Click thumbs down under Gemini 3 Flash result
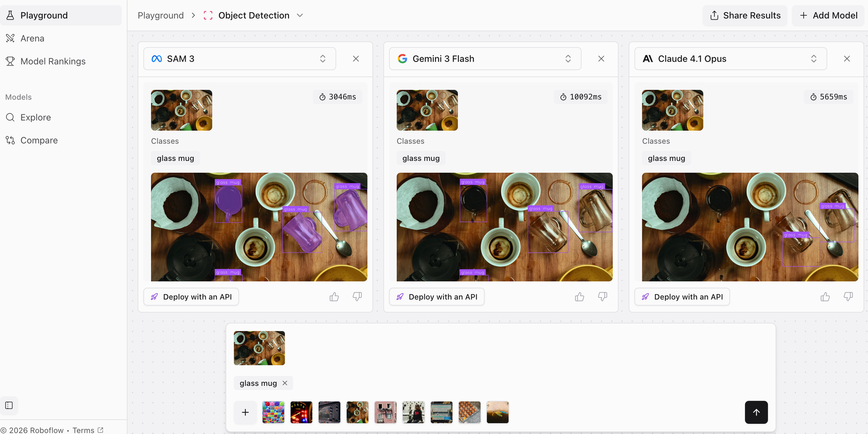This screenshot has height=434, width=868. (602, 297)
